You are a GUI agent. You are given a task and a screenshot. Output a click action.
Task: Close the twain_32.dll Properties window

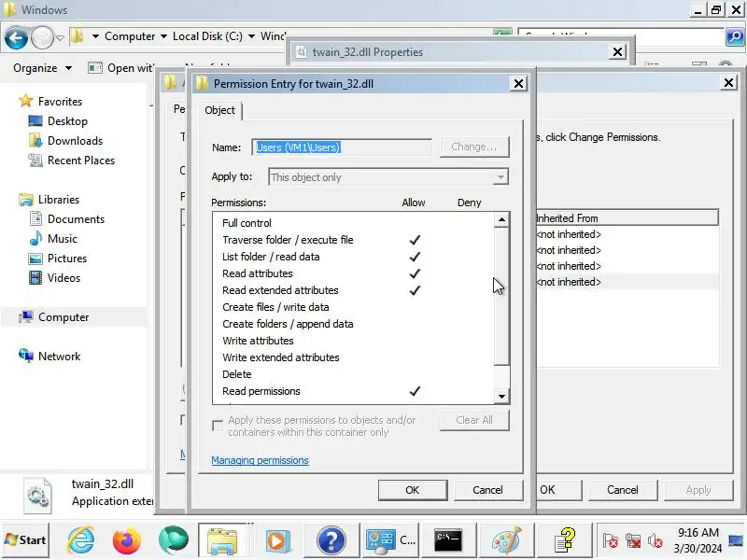coord(617,52)
